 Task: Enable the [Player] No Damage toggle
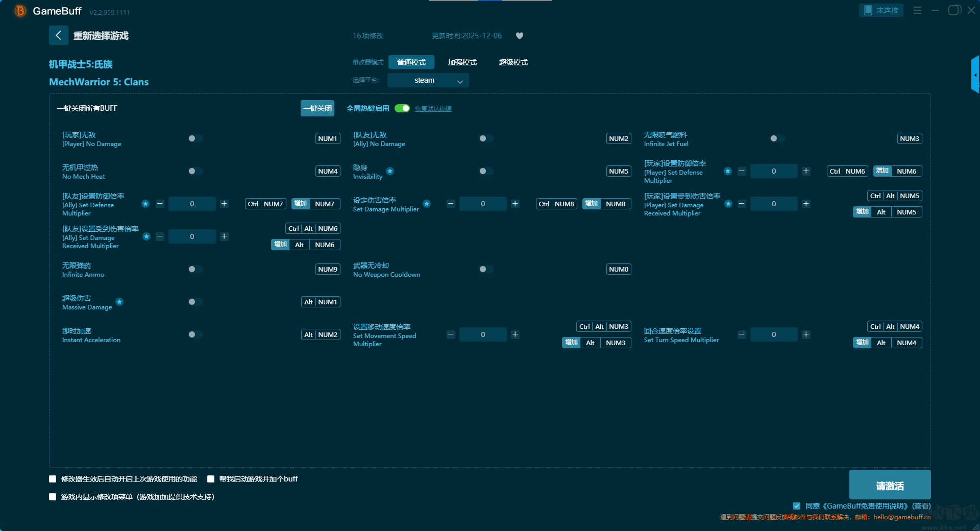(195, 138)
